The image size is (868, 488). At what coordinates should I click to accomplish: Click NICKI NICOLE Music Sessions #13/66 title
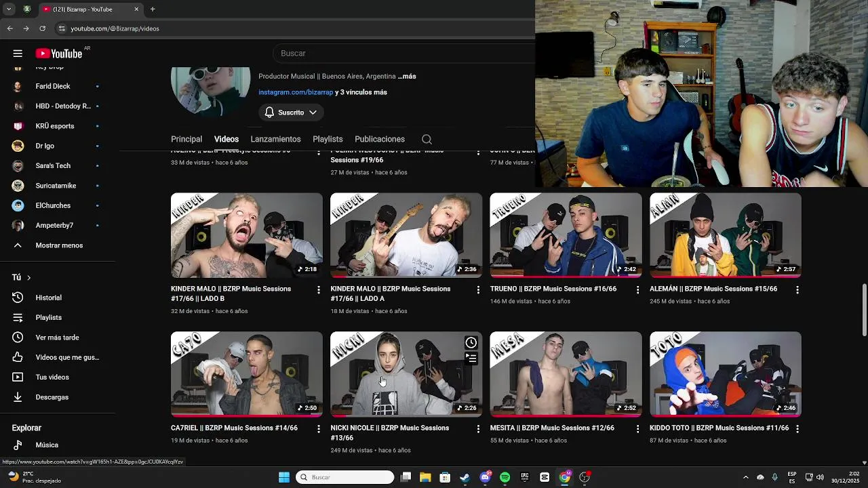pyautogui.click(x=390, y=433)
